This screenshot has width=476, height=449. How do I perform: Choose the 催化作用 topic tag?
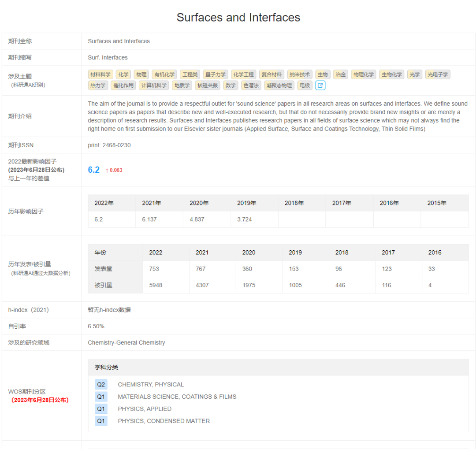pos(123,85)
